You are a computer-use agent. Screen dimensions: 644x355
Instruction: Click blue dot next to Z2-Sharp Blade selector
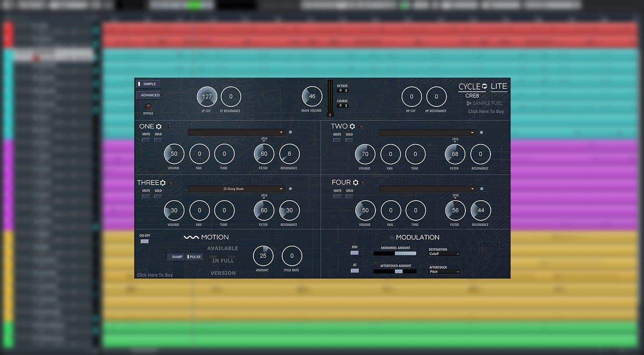(x=291, y=189)
